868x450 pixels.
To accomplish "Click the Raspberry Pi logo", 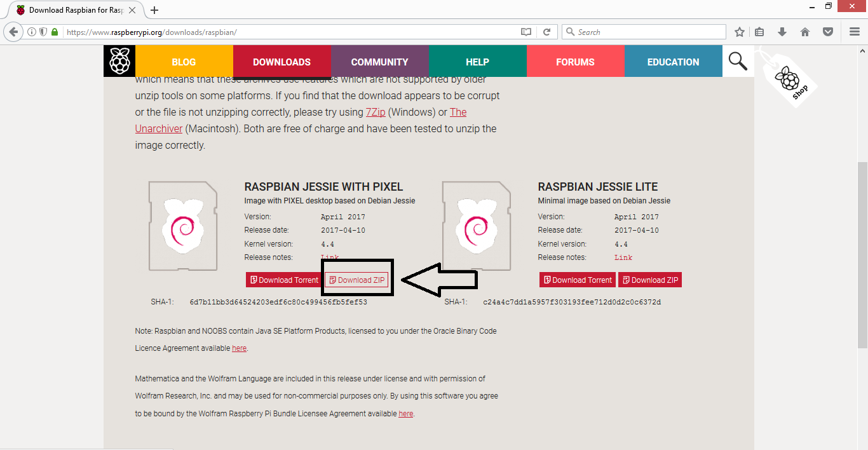I will [119, 62].
